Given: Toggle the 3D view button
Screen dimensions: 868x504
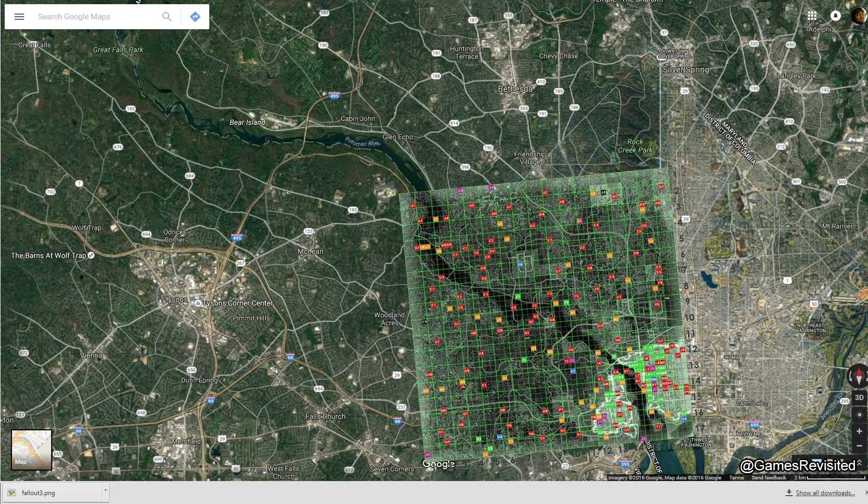Looking at the screenshot, I should [859, 397].
